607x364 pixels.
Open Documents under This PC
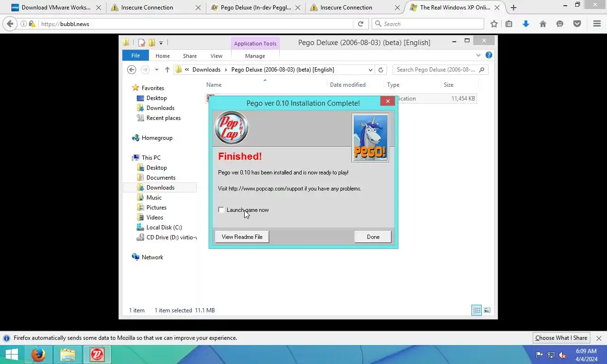click(x=161, y=178)
